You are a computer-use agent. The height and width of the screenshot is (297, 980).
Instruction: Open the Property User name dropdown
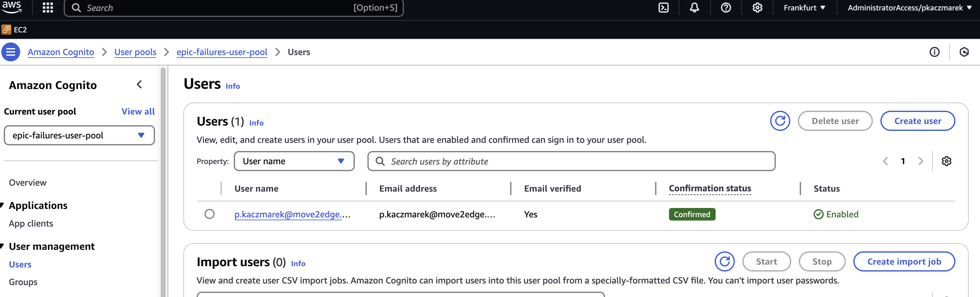click(294, 161)
